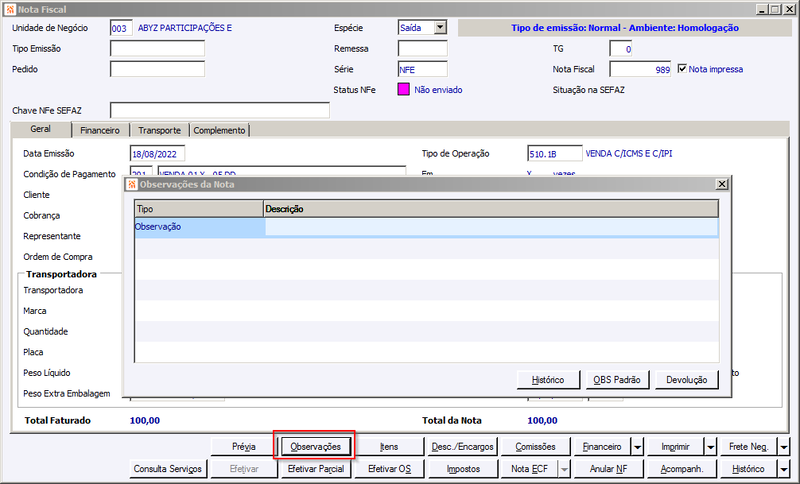This screenshot has height=484, width=800.
Task: Click the Remessa input field
Action: point(422,48)
